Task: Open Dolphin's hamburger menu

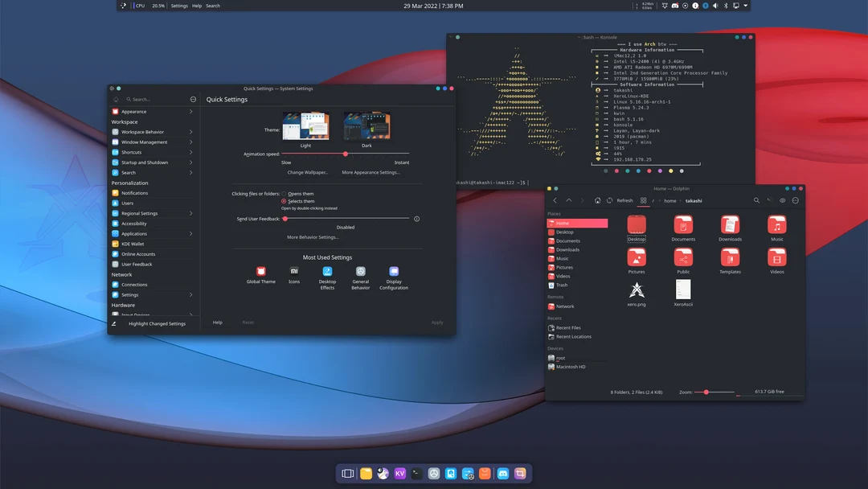Action: tap(795, 200)
